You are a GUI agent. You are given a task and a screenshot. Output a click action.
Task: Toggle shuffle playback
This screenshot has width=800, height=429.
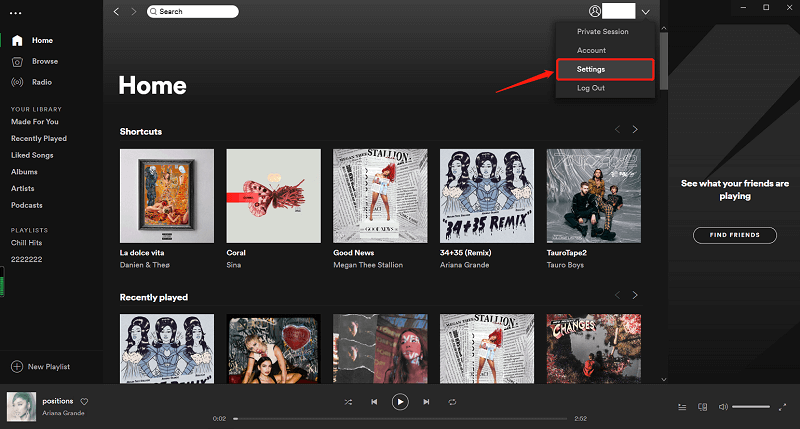348,402
